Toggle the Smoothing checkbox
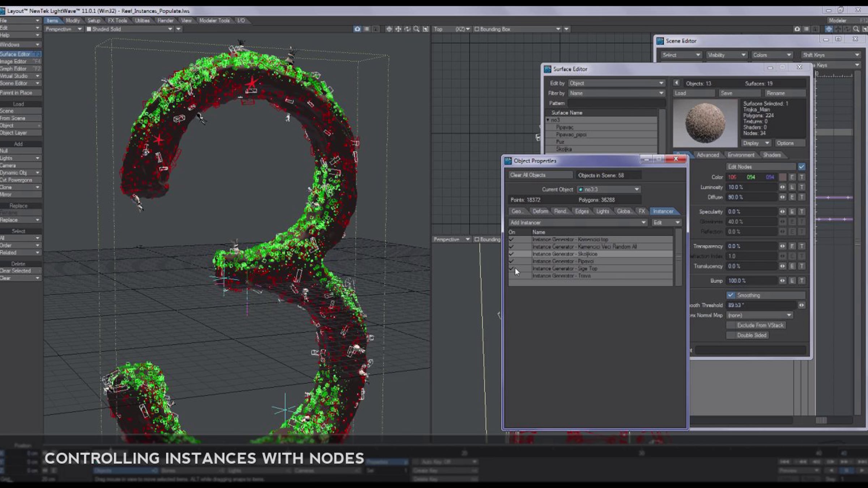This screenshot has width=868, height=488. (731, 295)
